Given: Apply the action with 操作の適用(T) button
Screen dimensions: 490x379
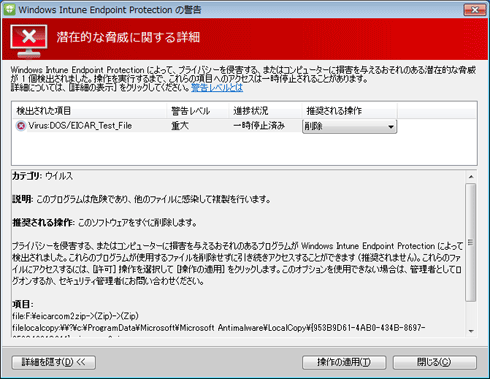Looking at the screenshot, I should (x=344, y=362).
